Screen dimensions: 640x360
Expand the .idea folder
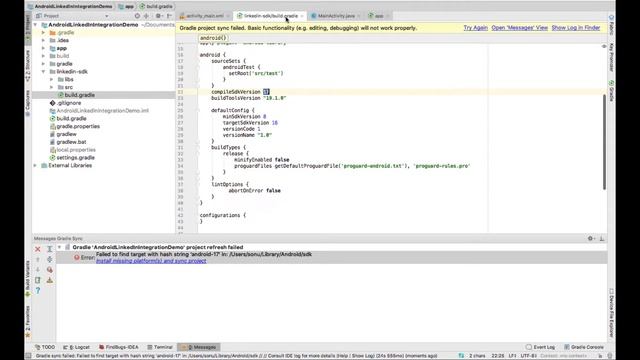tap(43, 40)
